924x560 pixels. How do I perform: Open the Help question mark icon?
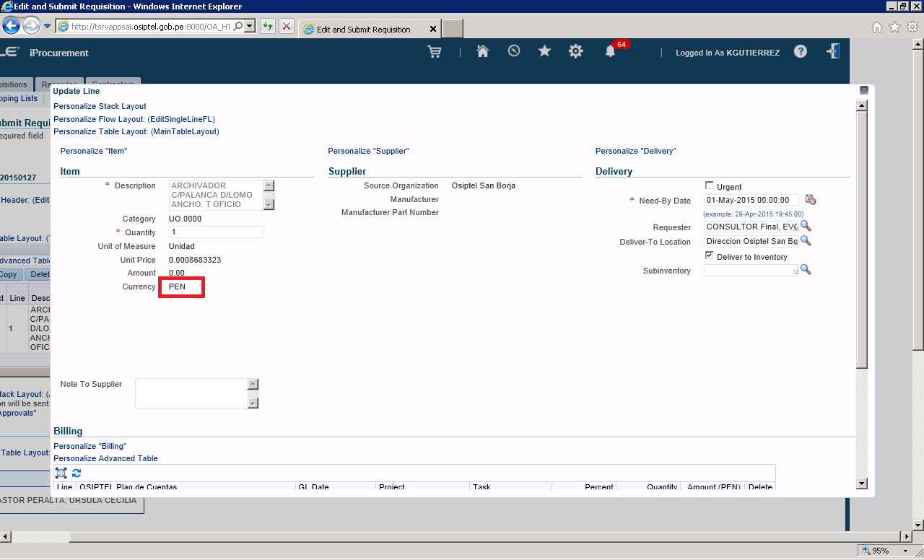pyautogui.click(x=801, y=51)
